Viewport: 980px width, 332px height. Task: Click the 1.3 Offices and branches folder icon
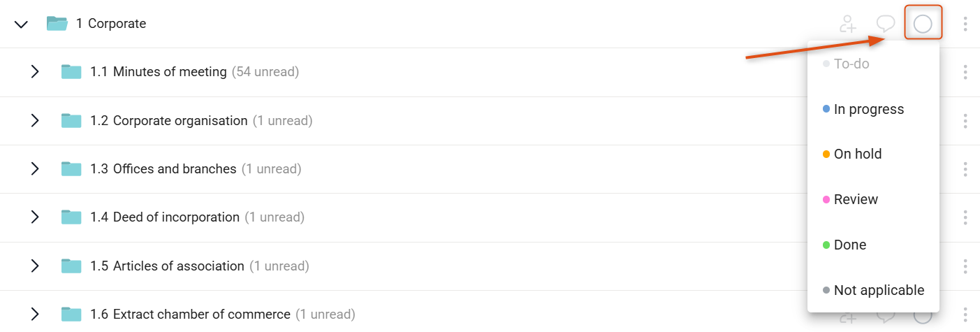(71, 168)
